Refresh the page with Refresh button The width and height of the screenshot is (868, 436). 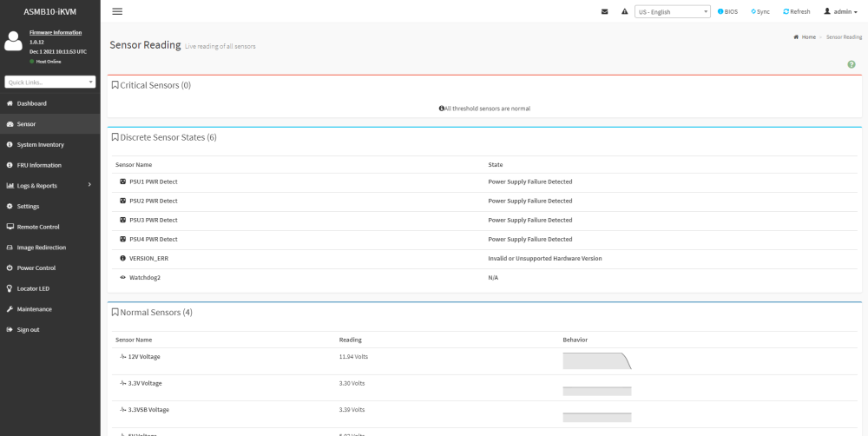797,11
